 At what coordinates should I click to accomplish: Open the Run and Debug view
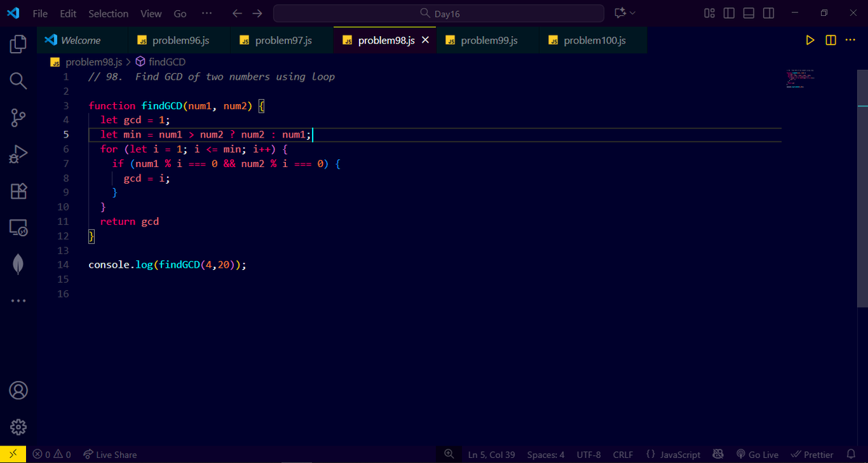coord(18,154)
